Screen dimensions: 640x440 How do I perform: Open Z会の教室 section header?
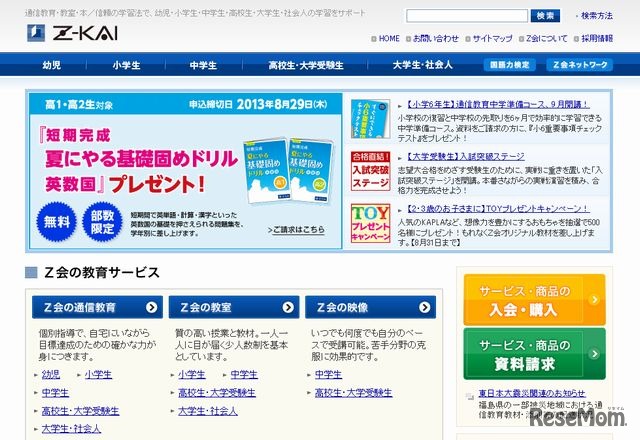[234, 307]
